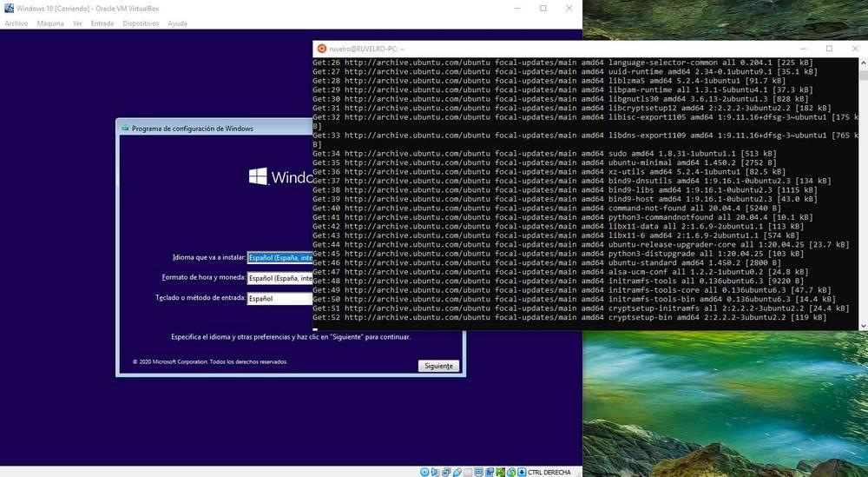868x477 pixels.
Task: Open the Entrada menu
Action: point(102,23)
